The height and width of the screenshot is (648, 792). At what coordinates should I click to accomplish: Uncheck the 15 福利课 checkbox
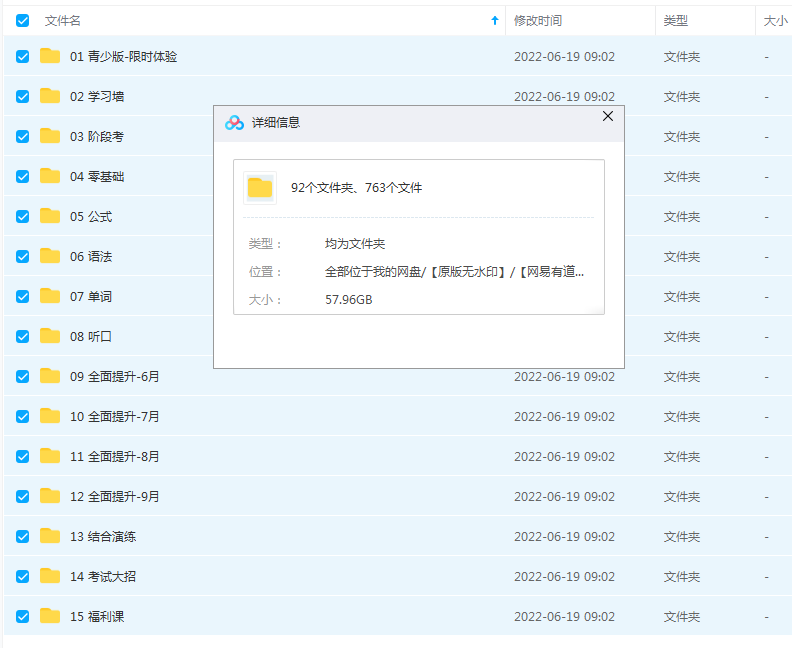point(22,617)
